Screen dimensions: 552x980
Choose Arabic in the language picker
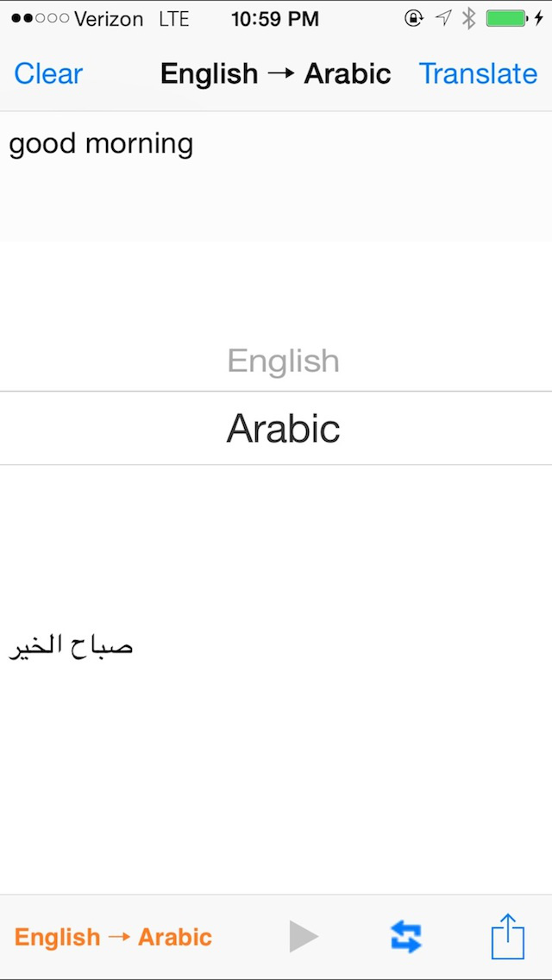click(x=283, y=429)
